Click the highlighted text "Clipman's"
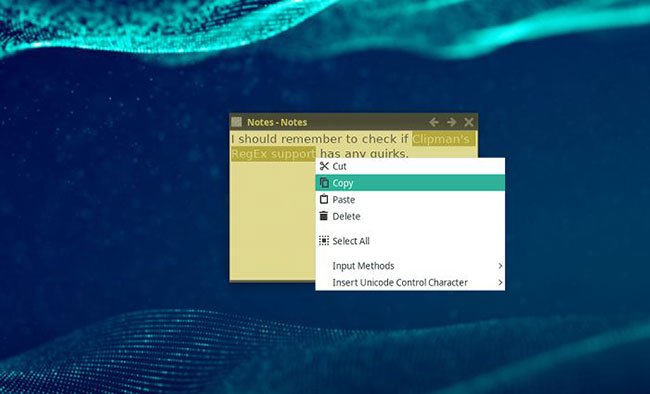Viewport: 650px width, 394px height. coord(441,139)
